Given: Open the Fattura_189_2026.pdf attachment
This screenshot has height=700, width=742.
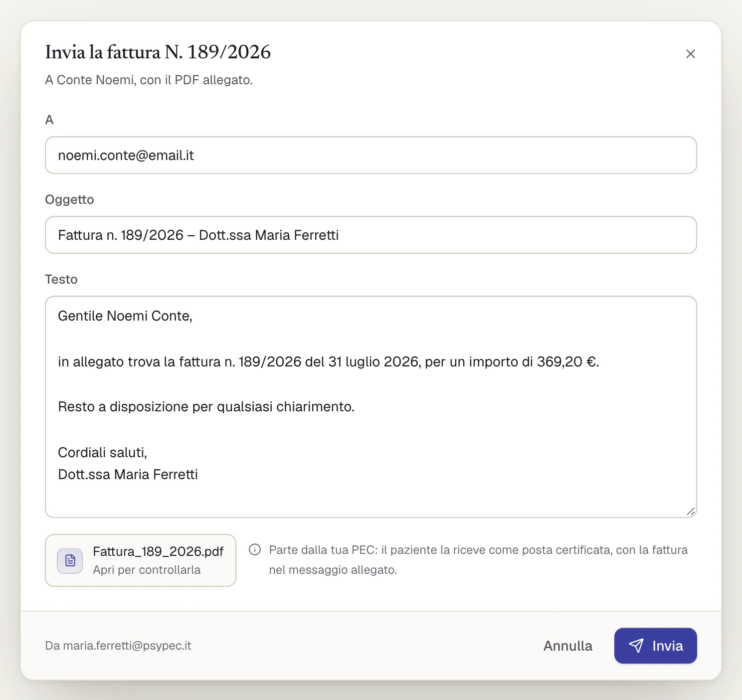Looking at the screenshot, I should click(x=141, y=560).
